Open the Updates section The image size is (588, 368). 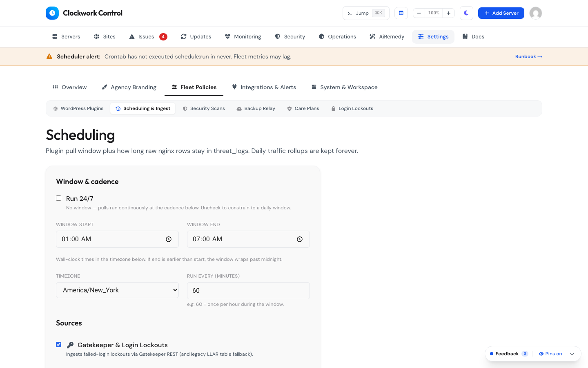[x=196, y=37]
